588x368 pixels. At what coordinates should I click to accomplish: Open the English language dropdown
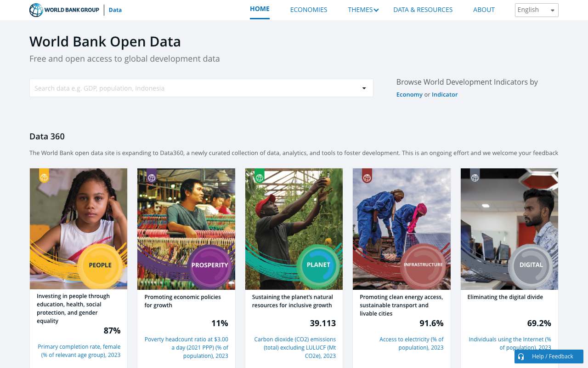[x=537, y=10]
